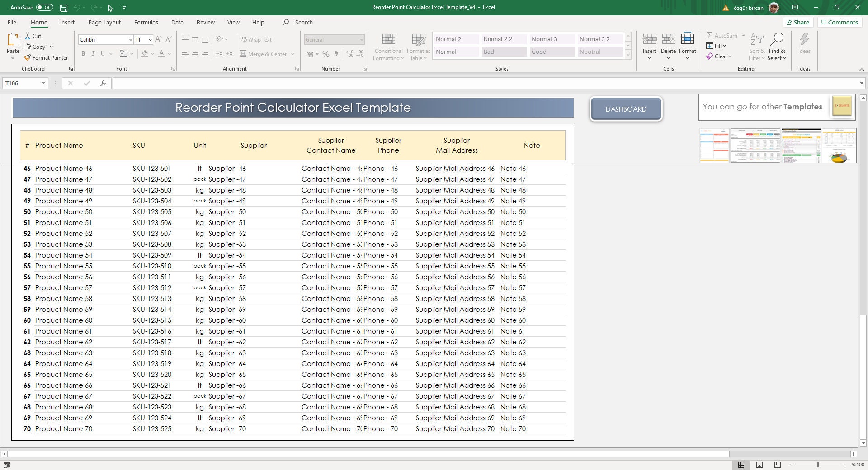Screen dimensions: 868x470
Task: Toggle the AutoSave switch
Action: pyautogui.click(x=45, y=7)
